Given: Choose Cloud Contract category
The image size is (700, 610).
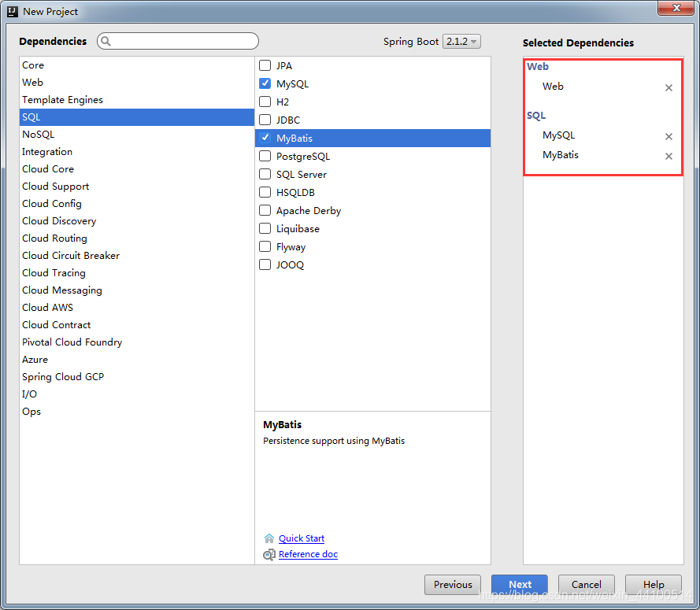Looking at the screenshot, I should pos(136,325).
